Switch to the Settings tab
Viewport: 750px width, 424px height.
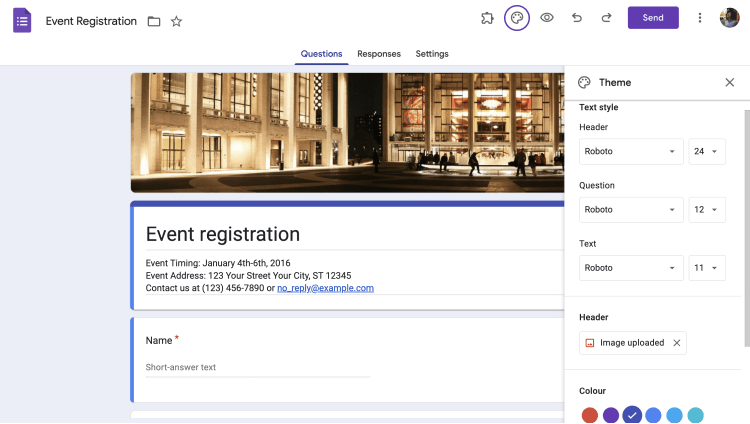point(432,54)
